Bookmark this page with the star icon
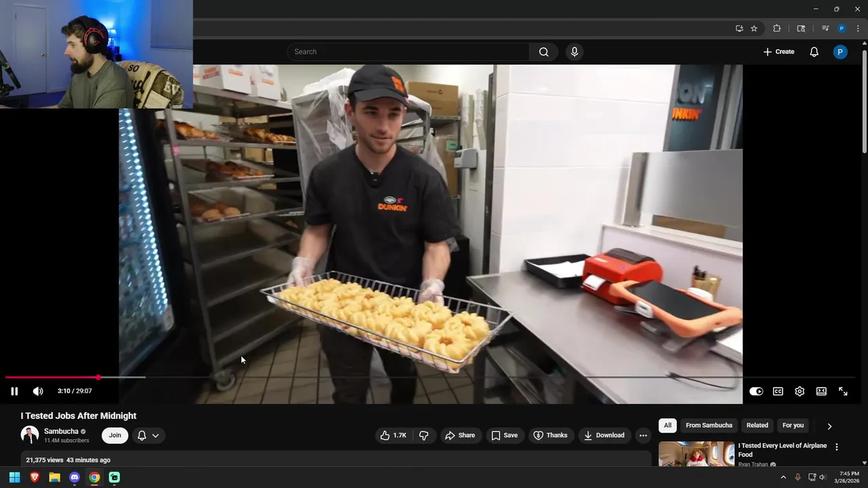Viewport: 868px width, 488px height. pyautogui.click(x=754, y=28)
